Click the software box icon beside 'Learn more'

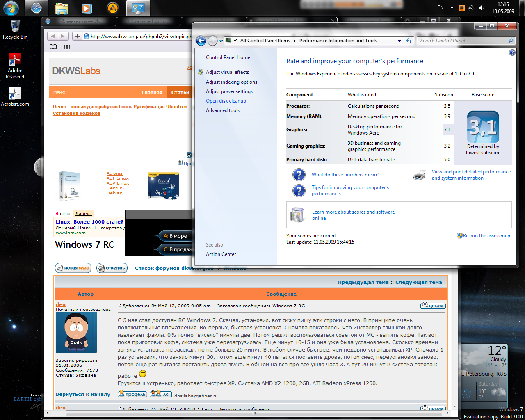297,215
